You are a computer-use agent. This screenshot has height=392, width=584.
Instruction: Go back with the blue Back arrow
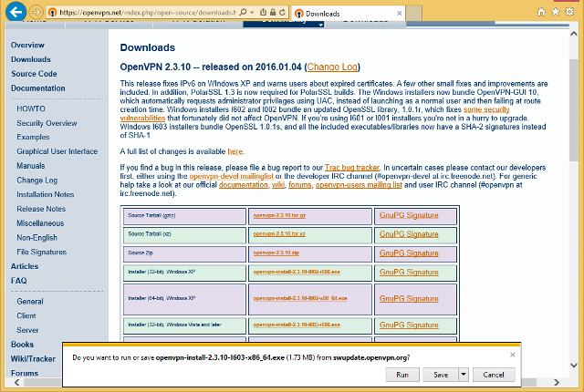click(x=16, y=12)
